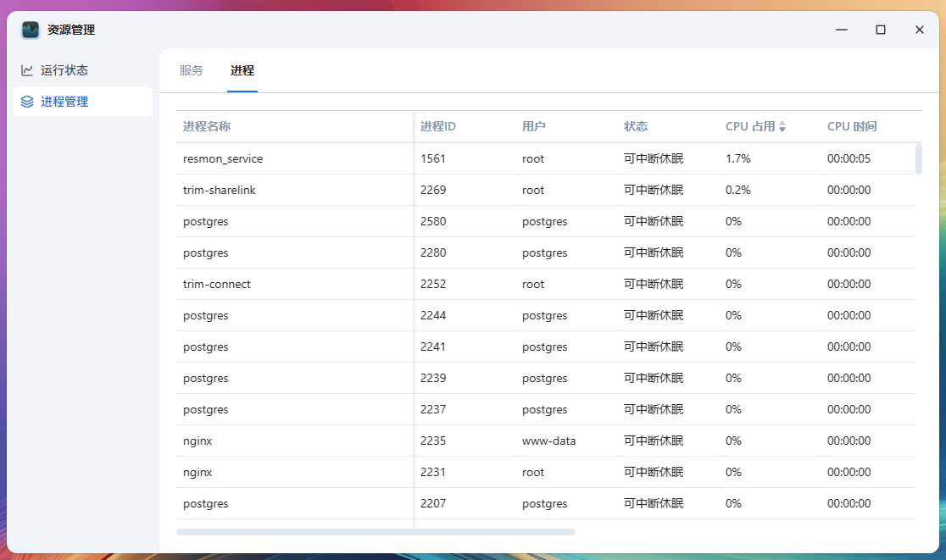Select the 进程 tab

(242, 70)
